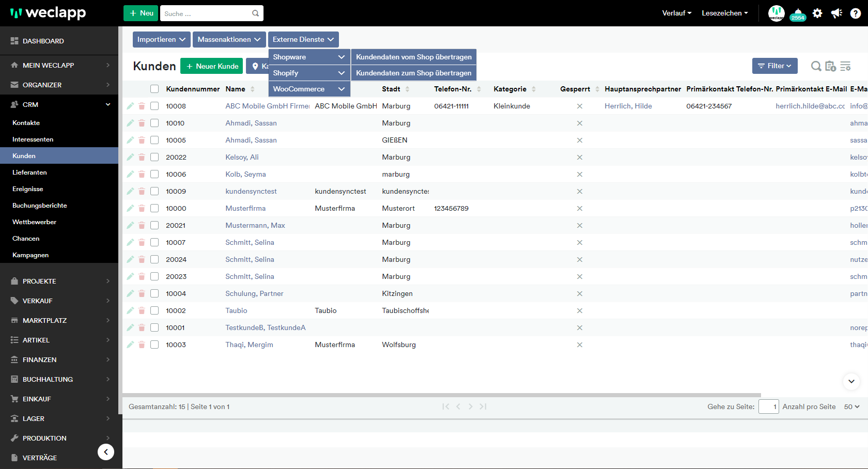Click the search magnifier in the Suche box
The image size is (868, 469).
(x=255, y=13)
